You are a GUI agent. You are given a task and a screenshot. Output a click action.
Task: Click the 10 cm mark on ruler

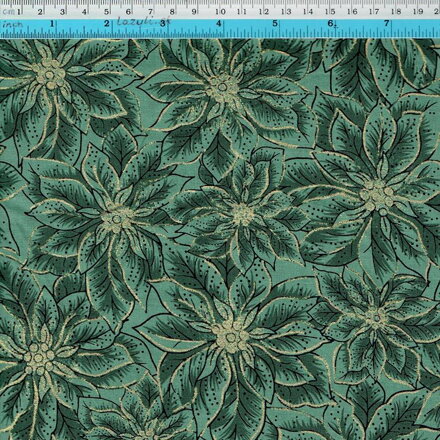[220, 12]
